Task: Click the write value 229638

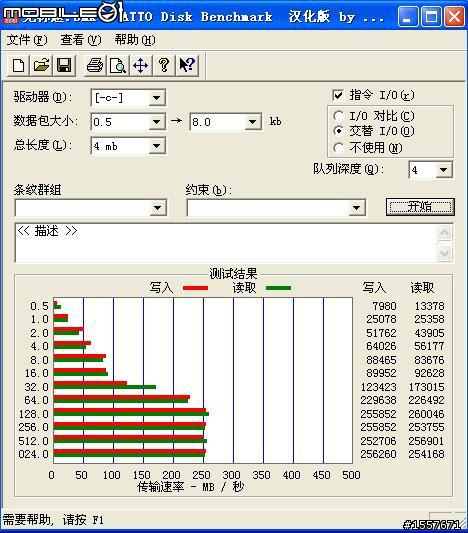Action: pyautogui.click(x=379, y=400)
